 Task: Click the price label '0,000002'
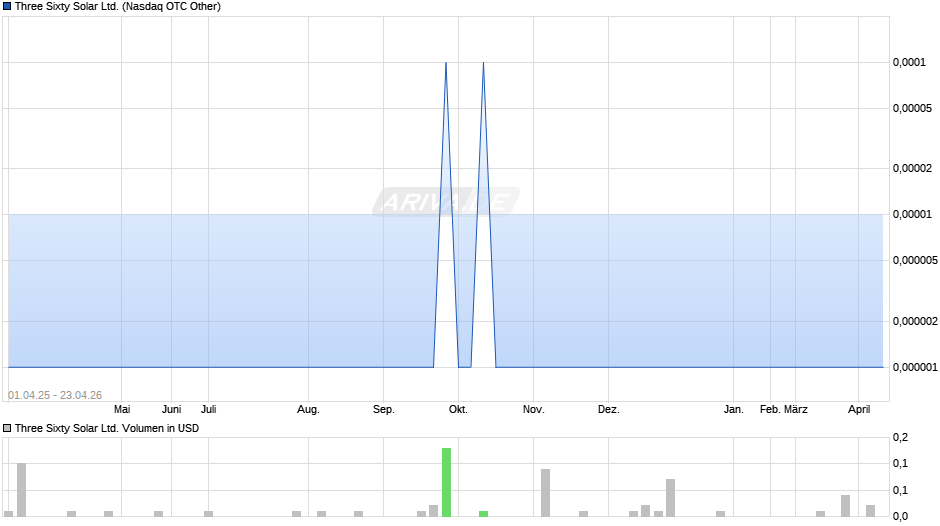(915, 321)
